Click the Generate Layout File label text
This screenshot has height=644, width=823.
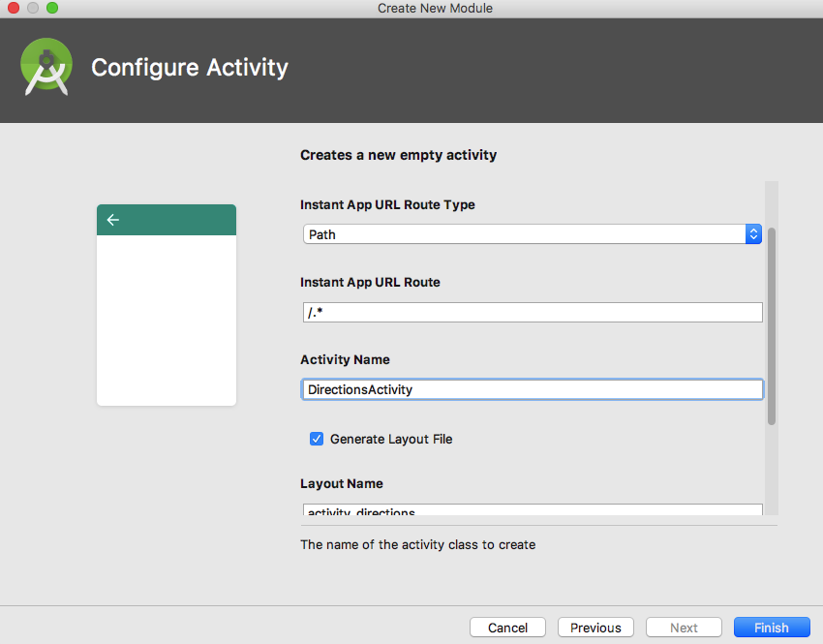coord(391,439)
